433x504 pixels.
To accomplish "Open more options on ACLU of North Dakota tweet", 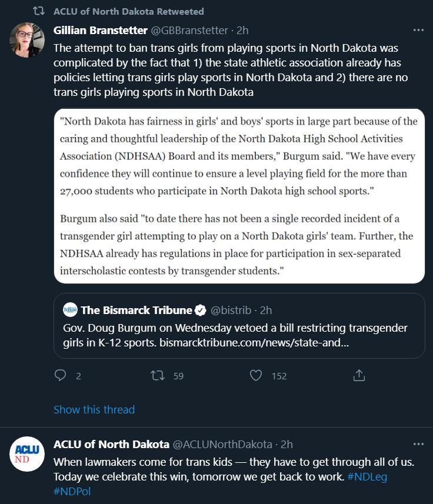I will click(418, 444).
